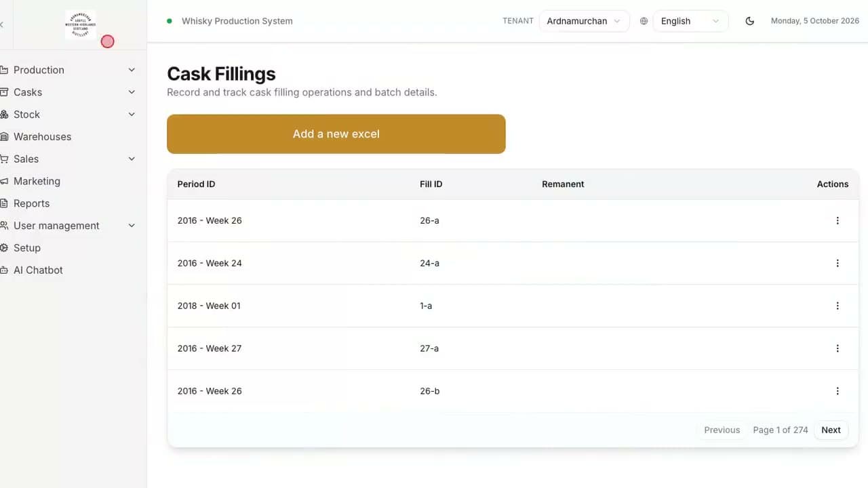Select the 2018 - Week 01 cell
The image size is (868, 488).
(209, 306)
